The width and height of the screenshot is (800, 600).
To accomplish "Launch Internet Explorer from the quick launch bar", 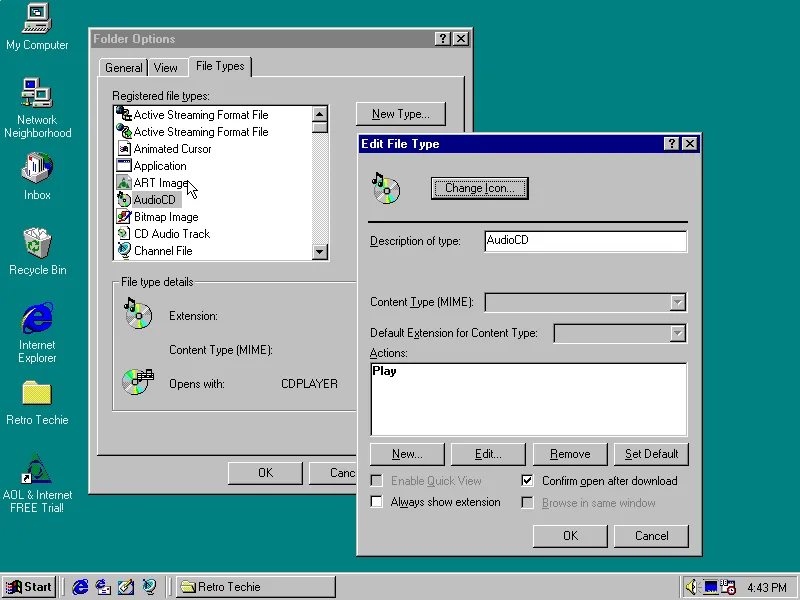I will [x=80, y=587].
